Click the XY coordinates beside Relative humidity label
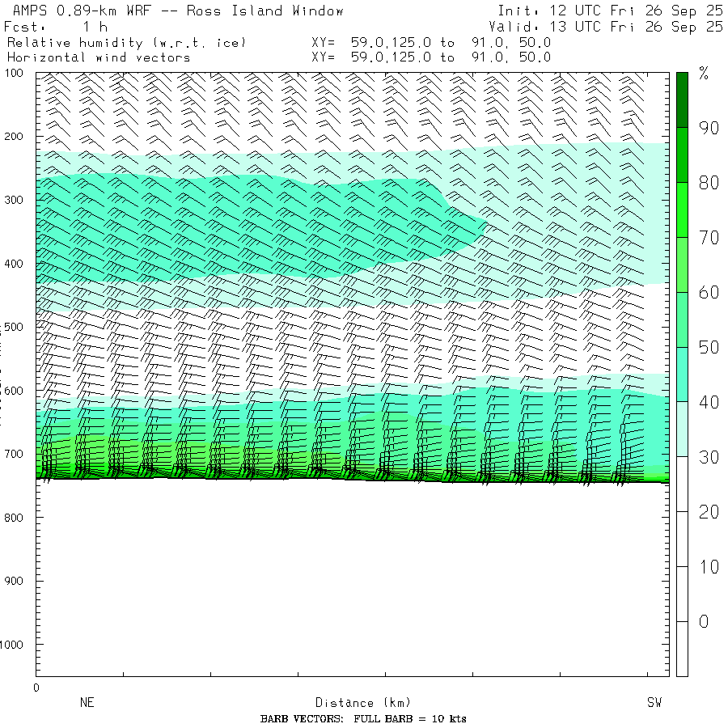Screen dimensions: 728x728 pyautogui.click(x=431, y=43)
